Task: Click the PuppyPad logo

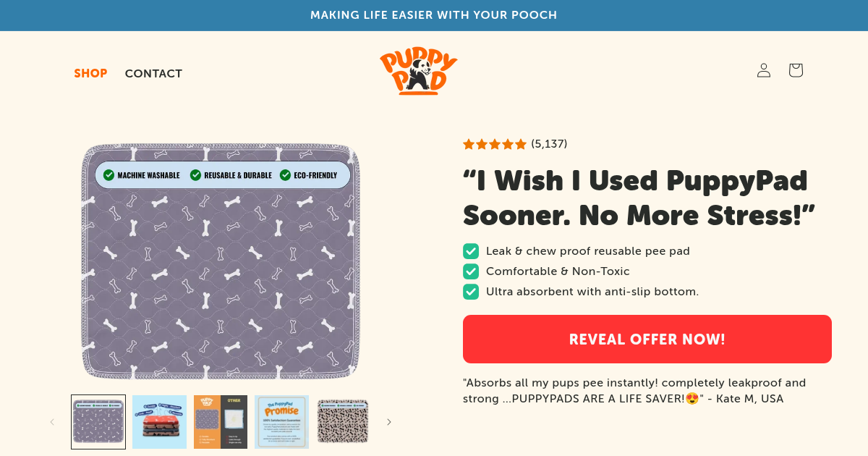Action: coord(419,72)
